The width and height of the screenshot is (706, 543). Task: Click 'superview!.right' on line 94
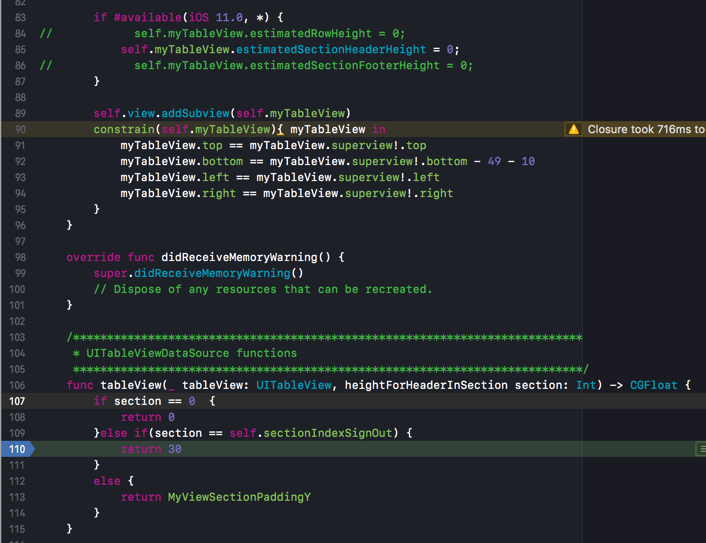point(399,194)
